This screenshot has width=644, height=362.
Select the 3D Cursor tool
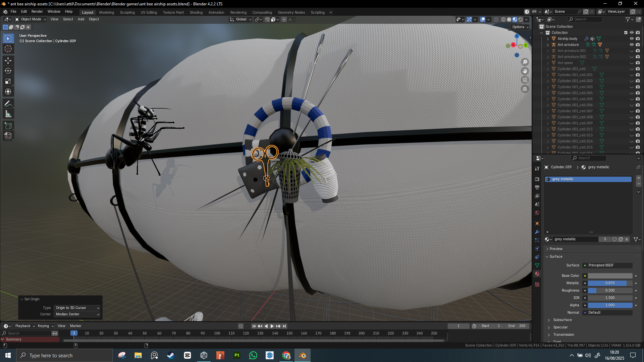click(x=8, y=49)
